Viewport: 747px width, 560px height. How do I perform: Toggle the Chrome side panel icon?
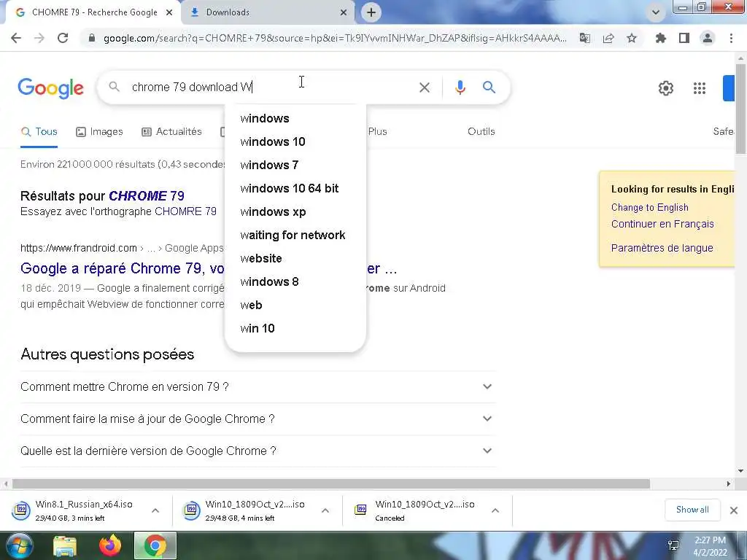pyautogui.click(x=684, y=38)
